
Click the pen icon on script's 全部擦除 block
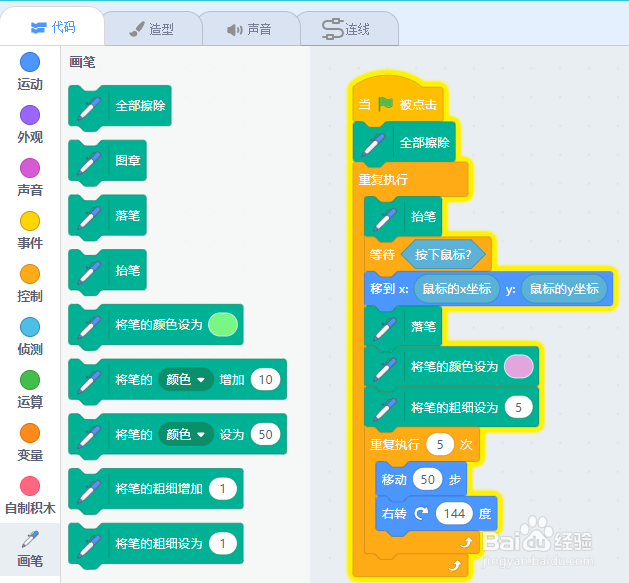(x=374, y=144)
